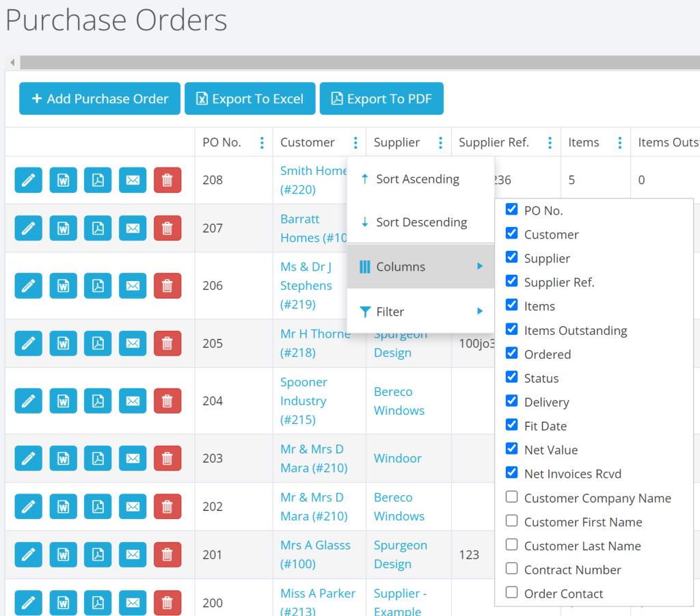Image resolution: width=700 pixels, height=616 pixels.
Task: Delete PO 204 using red trash icon
Action: coord(167,401)
